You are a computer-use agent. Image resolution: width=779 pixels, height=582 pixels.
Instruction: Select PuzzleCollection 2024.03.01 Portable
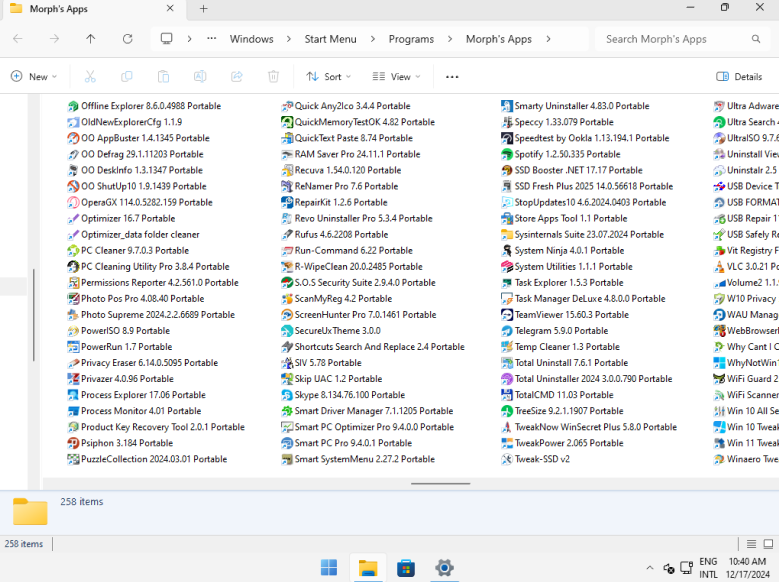point(147,459)
